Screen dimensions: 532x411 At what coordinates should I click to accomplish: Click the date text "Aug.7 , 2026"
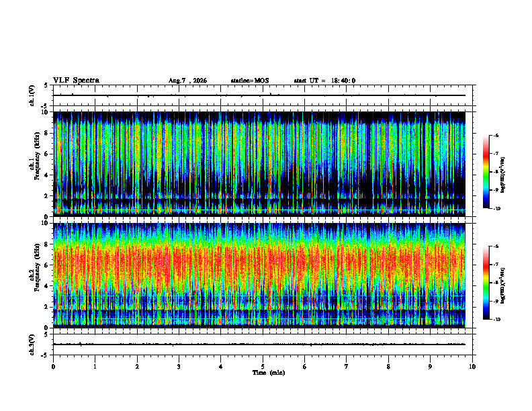click(187, 81)
